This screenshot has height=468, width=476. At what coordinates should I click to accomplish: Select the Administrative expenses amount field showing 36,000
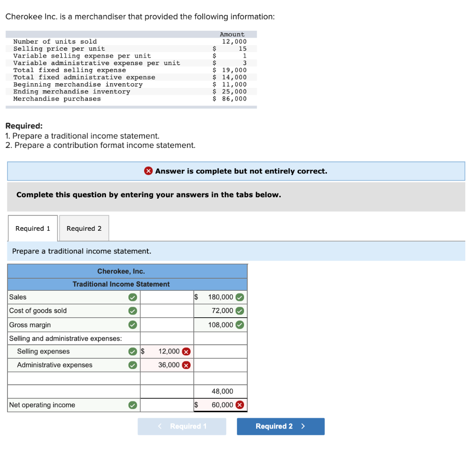[167, 365]
